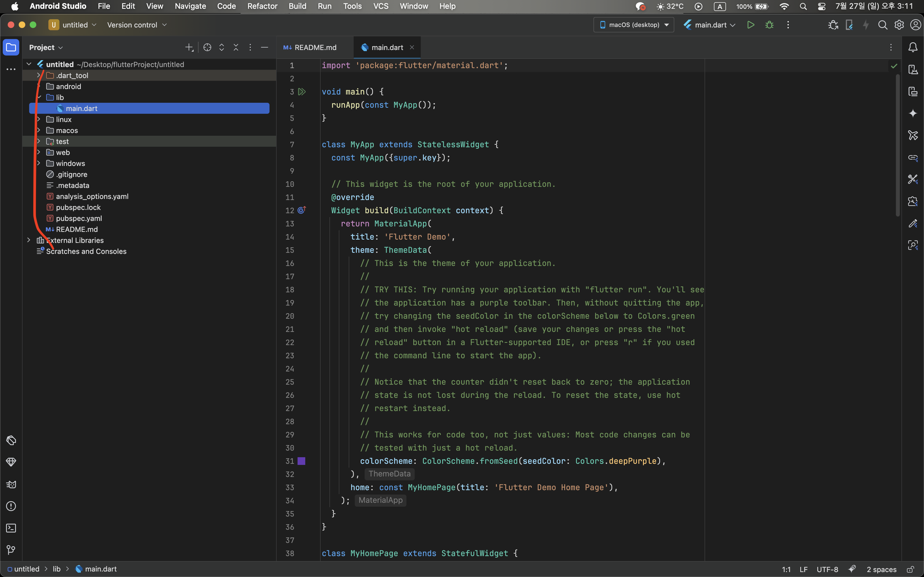The image size is (924, 577).
Task: Select pubspec.yaml in the project tree
Action: click(x=79, y=218)
